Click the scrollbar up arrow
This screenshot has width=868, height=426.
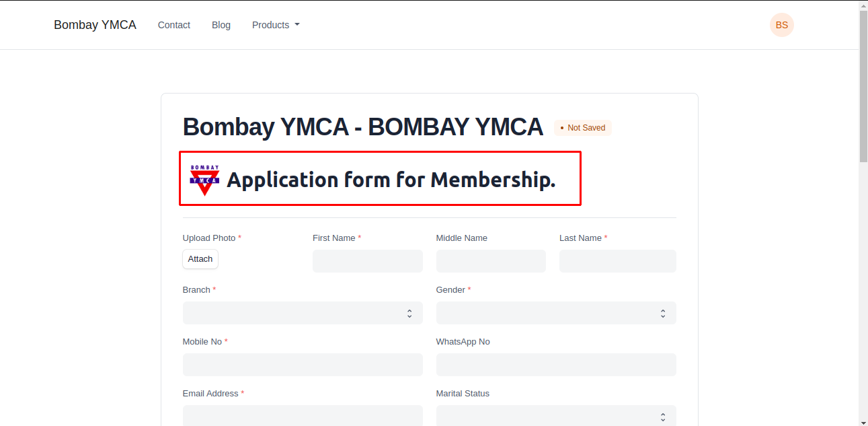pyautogui.click(x=863, y=5)
